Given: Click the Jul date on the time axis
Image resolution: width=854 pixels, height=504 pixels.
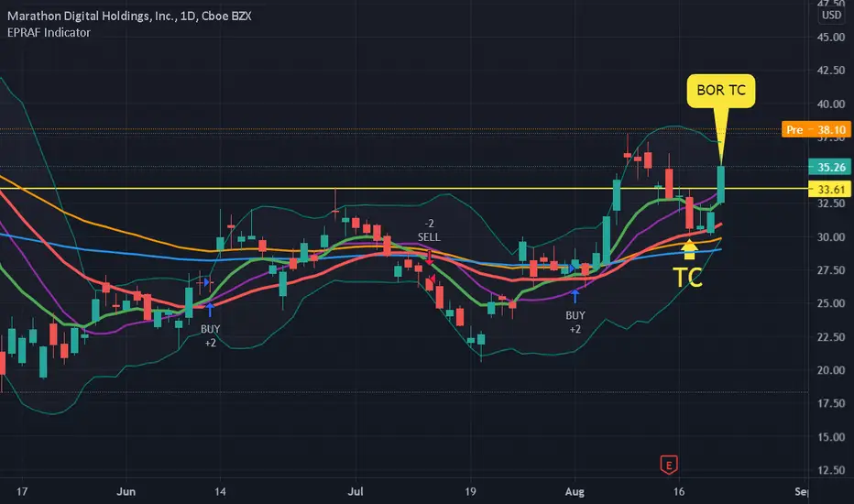Looking at the screenshot, I should [x=356, y=491].
